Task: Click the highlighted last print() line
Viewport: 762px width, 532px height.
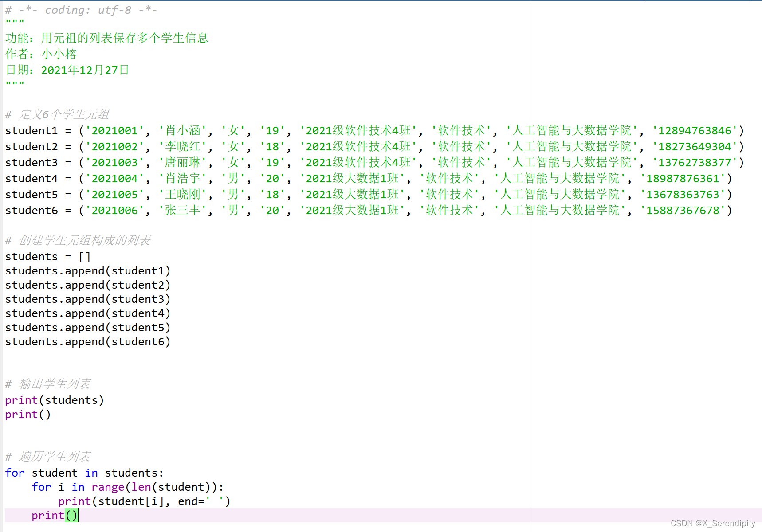Action: pos(55,515)
